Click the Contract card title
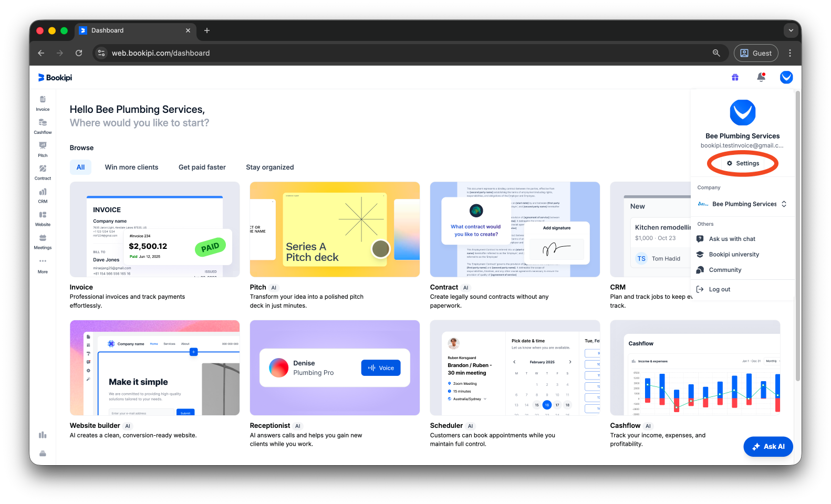Viewport: 831px width, 504px height. pyautogui.click(x=444, y=287)
